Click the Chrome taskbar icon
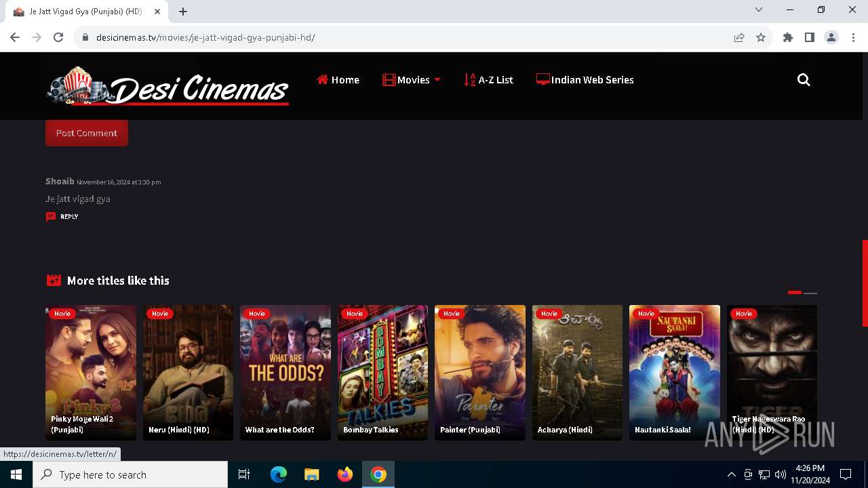Screen dimensions: 868x488 tap(378, 474)
